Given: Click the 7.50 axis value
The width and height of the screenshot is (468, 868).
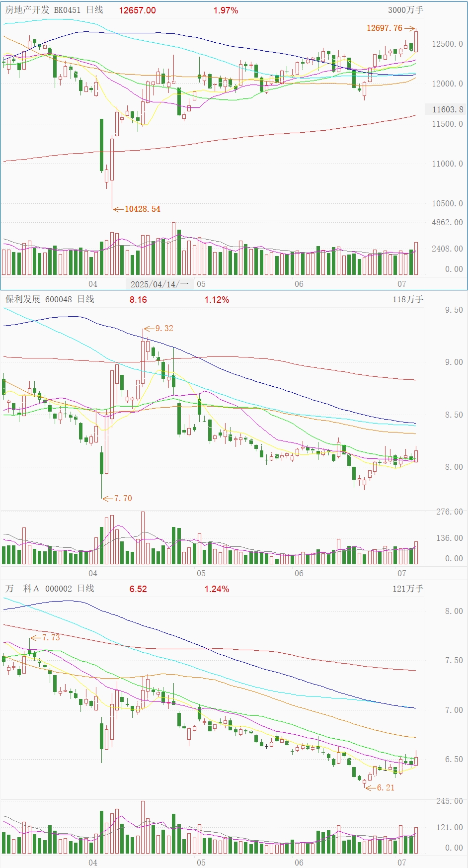Looking at the screenshot, I should (x=454, y=660).
